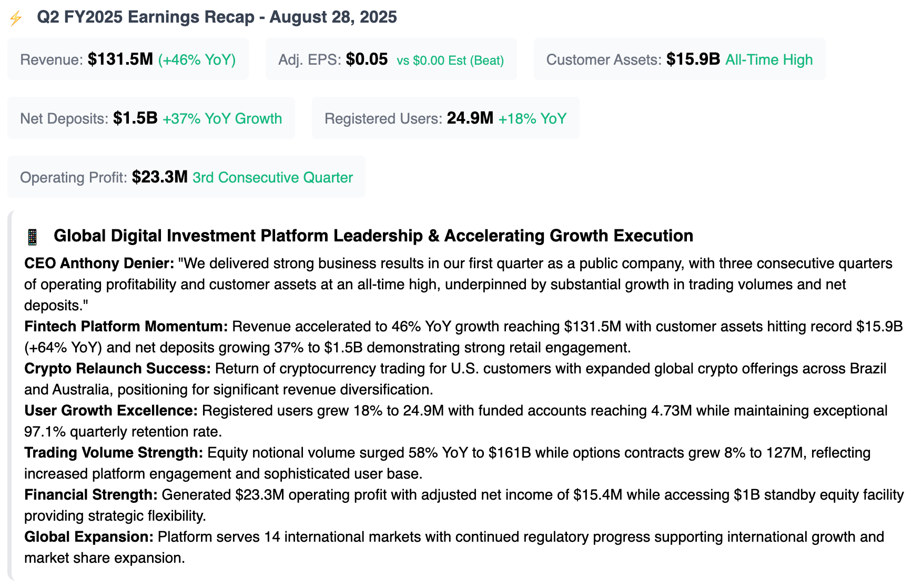Screen dimensions: 922x588
Task: Select the Operating Profit $23.3M card
Action: click(186, 177)
